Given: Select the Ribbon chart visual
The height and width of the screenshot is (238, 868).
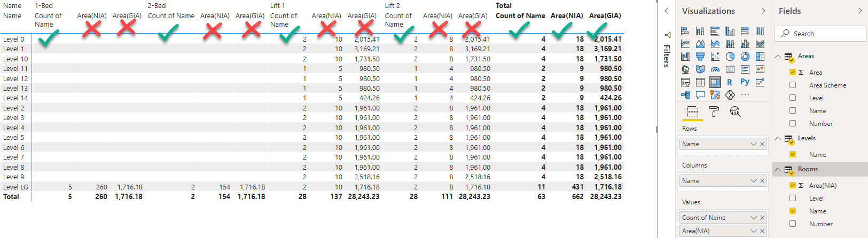Looking at the screenshot, I should pyautogui.click(x=760, y=44).
